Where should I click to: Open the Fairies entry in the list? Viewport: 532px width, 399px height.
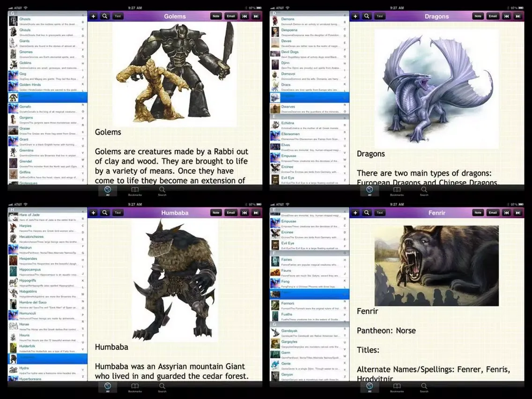click(x=307, y=262)
